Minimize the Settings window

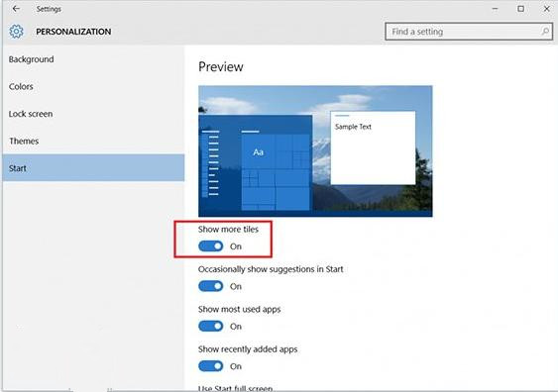[495, 9]
